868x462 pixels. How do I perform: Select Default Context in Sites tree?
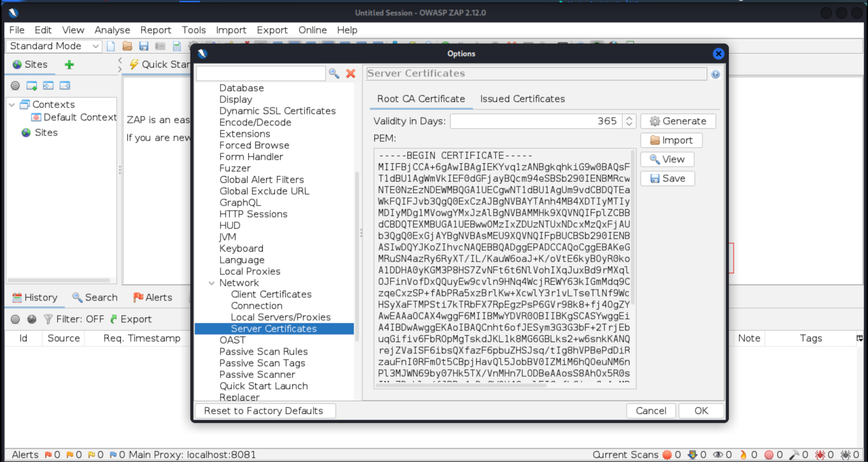pos(74,118)
